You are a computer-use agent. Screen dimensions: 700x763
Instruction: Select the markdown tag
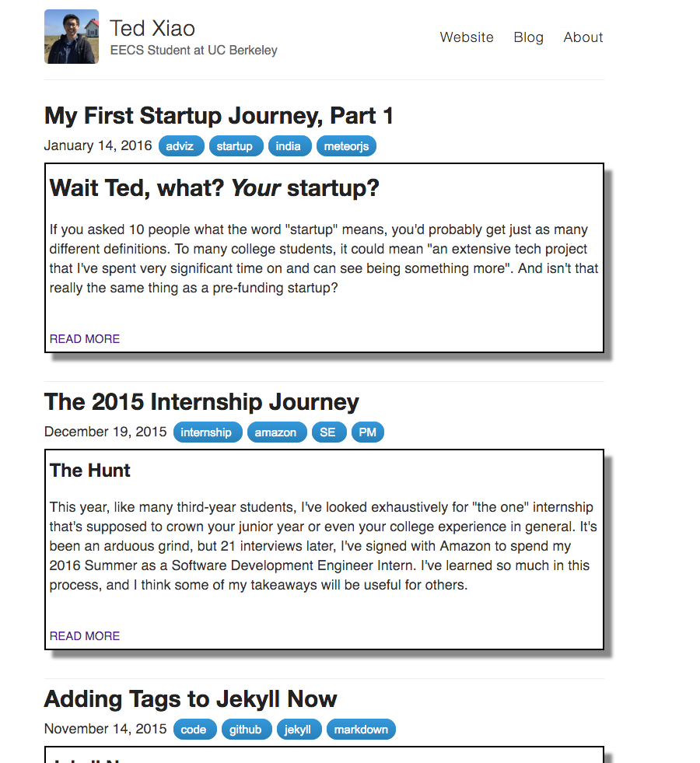click(x=361, y=730)
